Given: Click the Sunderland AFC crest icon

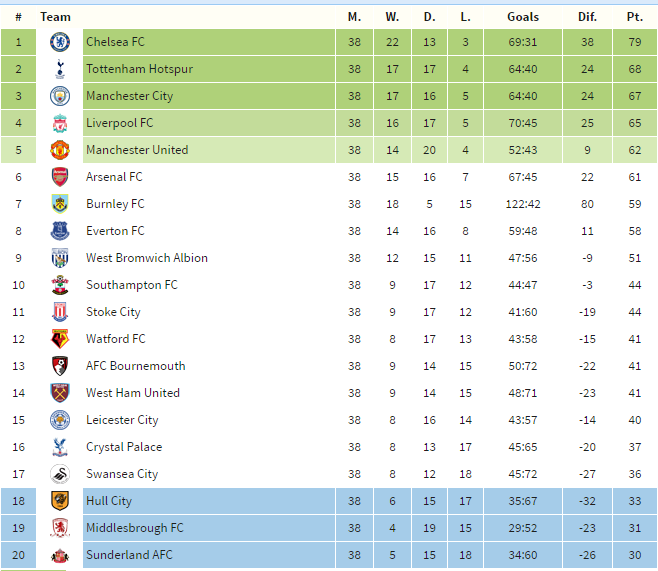Looking at the screenshot, I should (60, 555).
